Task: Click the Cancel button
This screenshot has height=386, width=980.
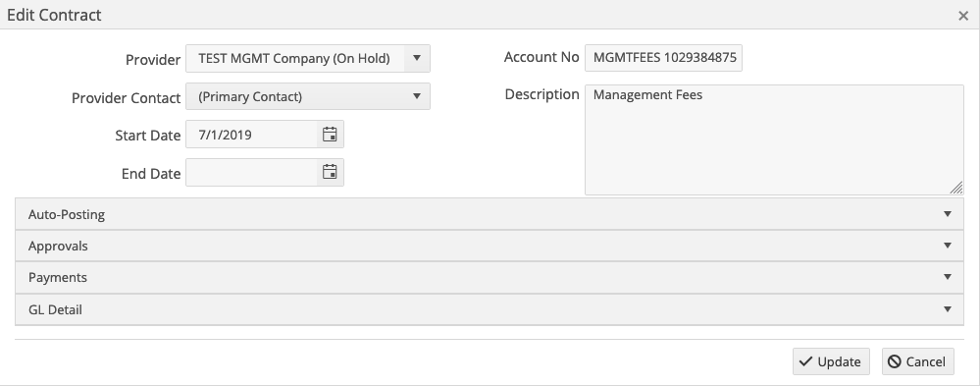Action: pyautogui.click(x=917, y=361)
